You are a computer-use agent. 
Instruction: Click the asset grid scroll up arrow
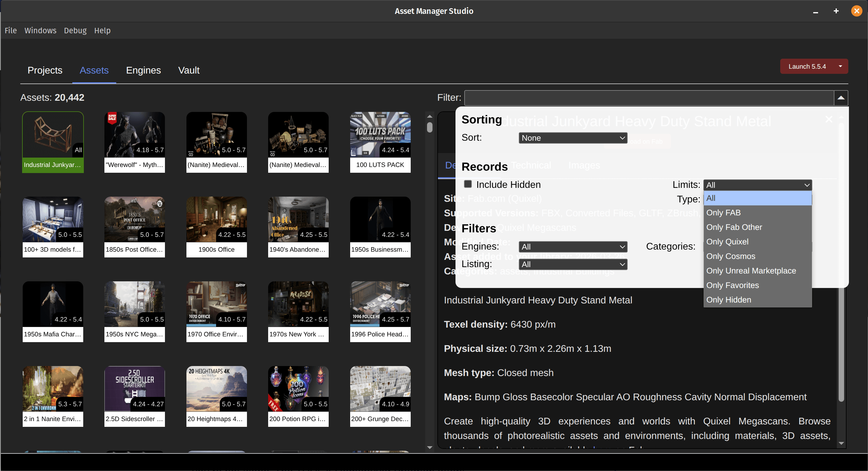point(430,116)
